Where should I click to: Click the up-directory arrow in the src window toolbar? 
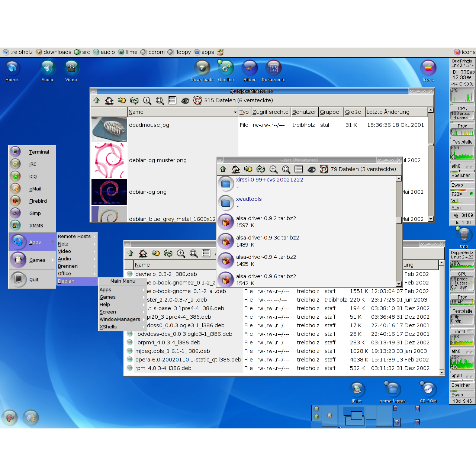(x=223, y=169)
